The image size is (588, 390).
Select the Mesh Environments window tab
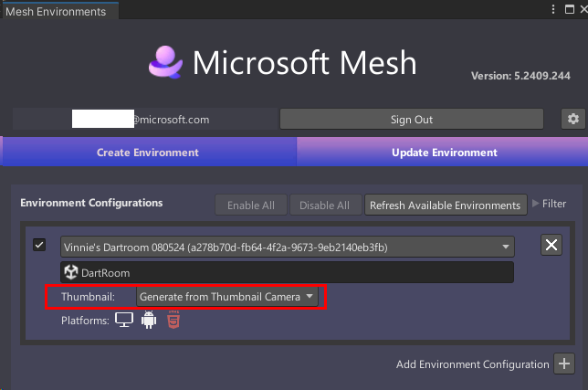(x=59, y=11)
